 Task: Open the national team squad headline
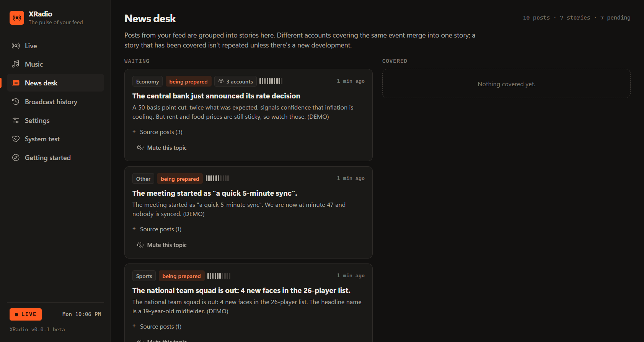coord(241,291)
